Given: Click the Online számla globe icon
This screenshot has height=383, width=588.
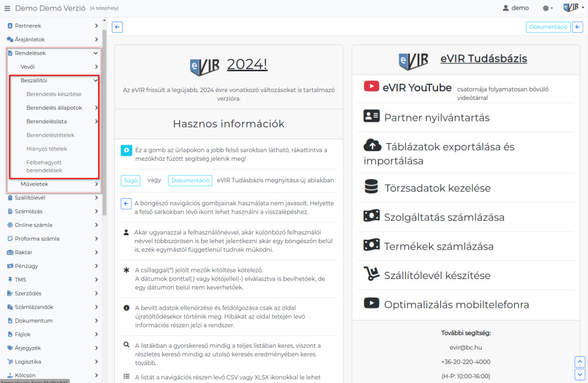Looking at the screenshot, I should pyautogui.click(x=10, y=225).
